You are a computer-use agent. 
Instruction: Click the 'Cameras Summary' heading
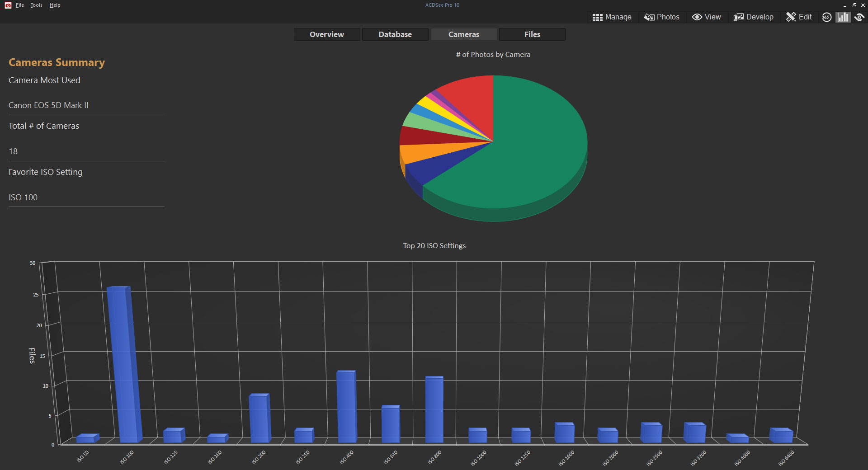pyautogui.click(x=57, y=62)
